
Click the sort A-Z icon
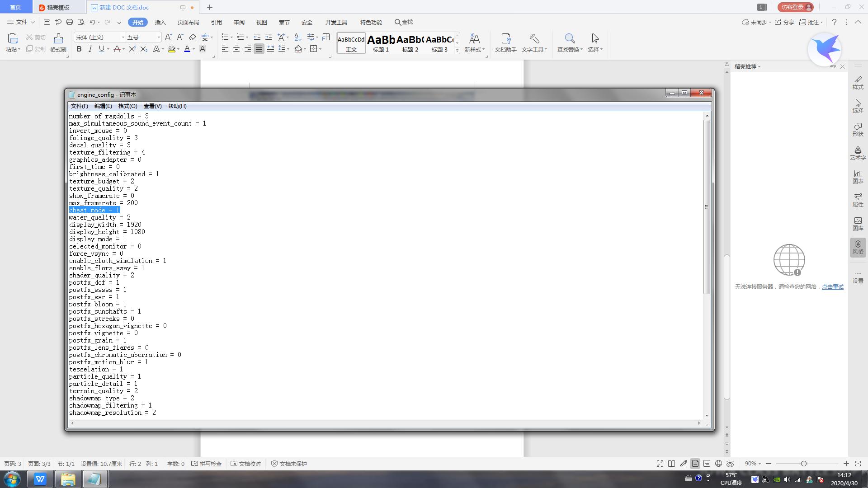[297, 37]
